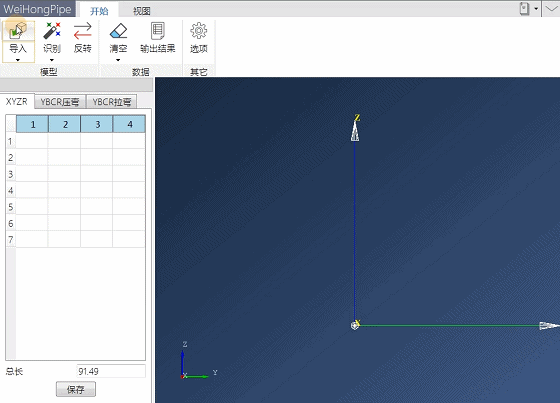Select column header 3 in table
This screenshot has width=560, height=403.
(97, 124)
